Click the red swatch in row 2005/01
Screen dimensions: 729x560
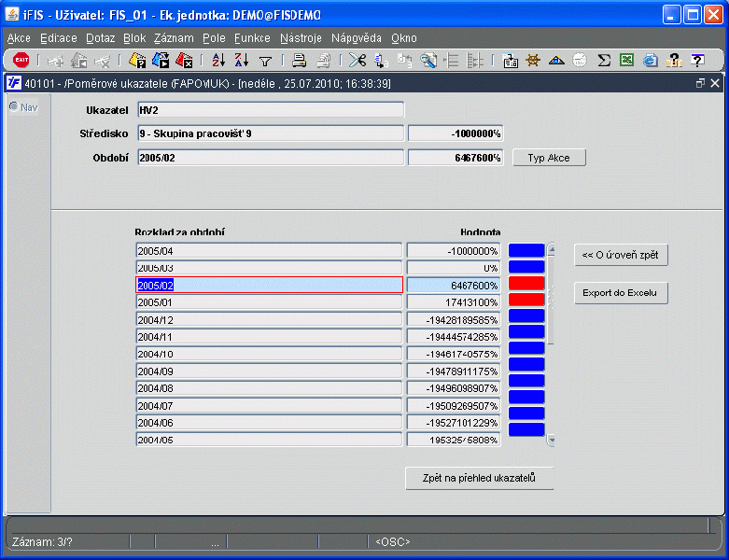(526, 300)
